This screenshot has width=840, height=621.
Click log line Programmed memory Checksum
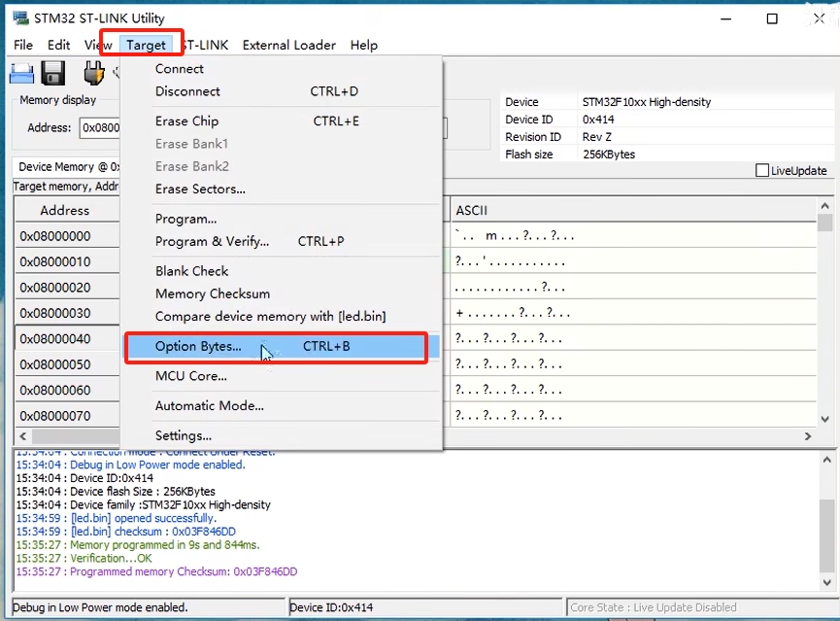[156, 571]
